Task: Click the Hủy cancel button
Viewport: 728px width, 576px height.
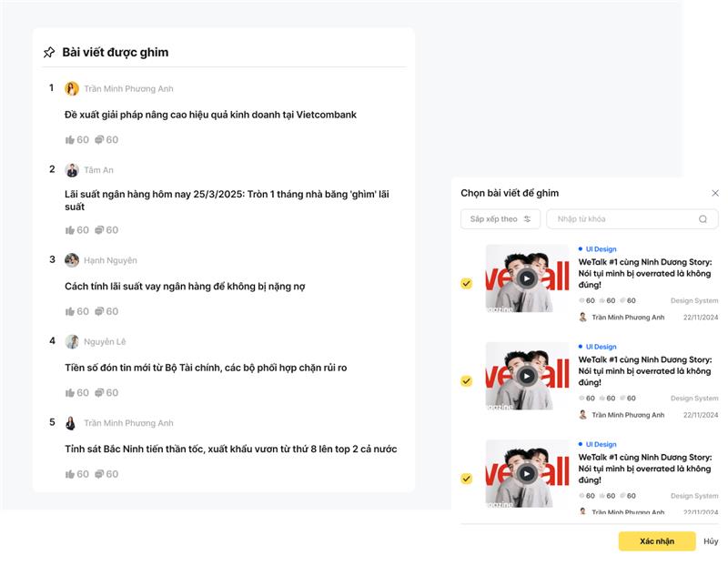Action: (711, 541)
